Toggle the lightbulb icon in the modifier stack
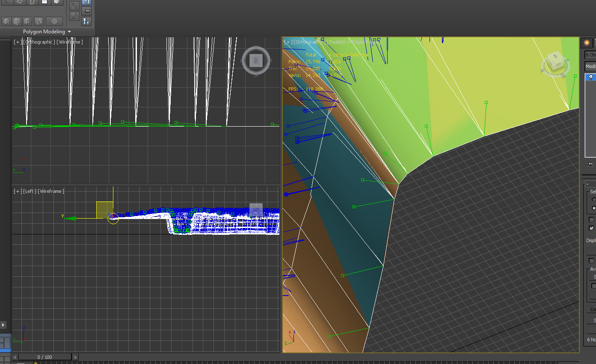 591,77
